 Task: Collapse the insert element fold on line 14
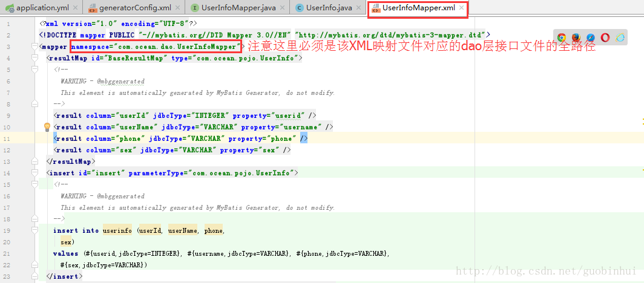click(x=36, y=173)
